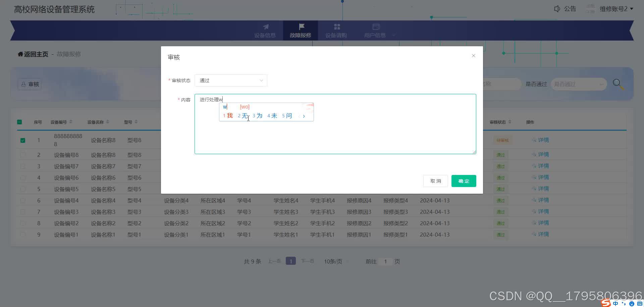Click the 下一页 pagination button
The height and width of the screenshot is (307, 644).
[307, 261]
